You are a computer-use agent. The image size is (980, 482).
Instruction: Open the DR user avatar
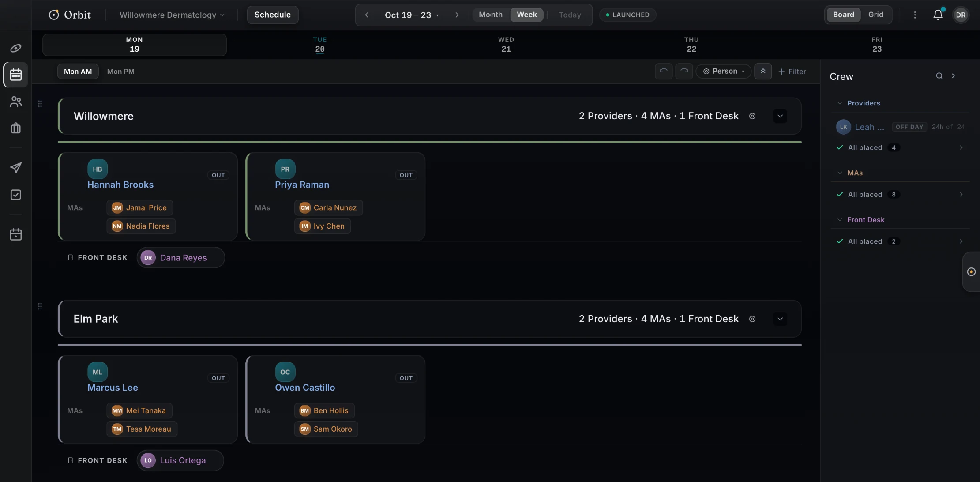tap(961, 15)
